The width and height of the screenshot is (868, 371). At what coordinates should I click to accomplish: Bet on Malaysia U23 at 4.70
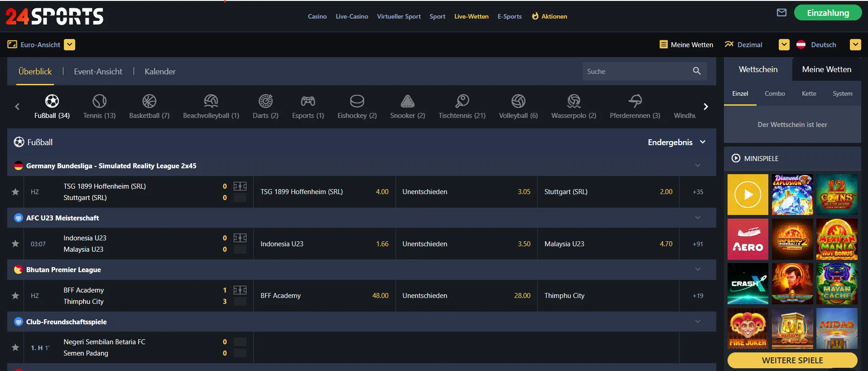[608, 244]
